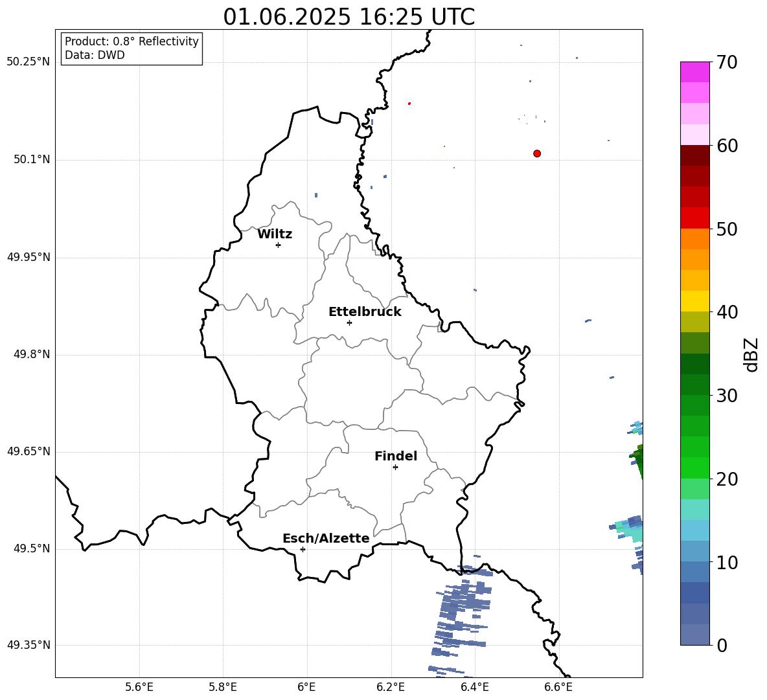Click the Data: DWD text
The width and height of the screenshot is (767, 700).
95,55
